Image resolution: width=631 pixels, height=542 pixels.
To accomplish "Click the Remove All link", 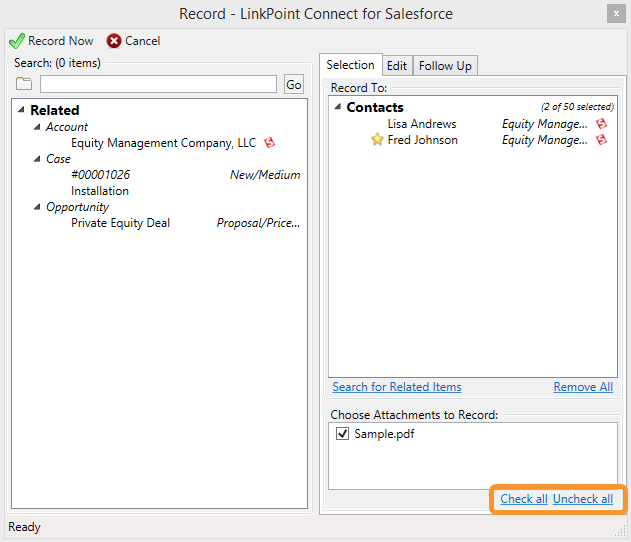I will point(583,387).
